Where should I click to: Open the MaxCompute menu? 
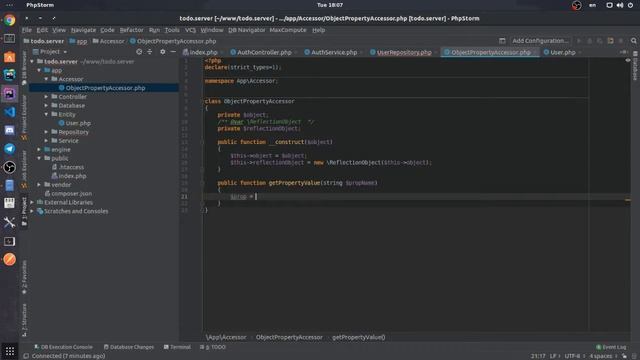[x=288, y=30]
